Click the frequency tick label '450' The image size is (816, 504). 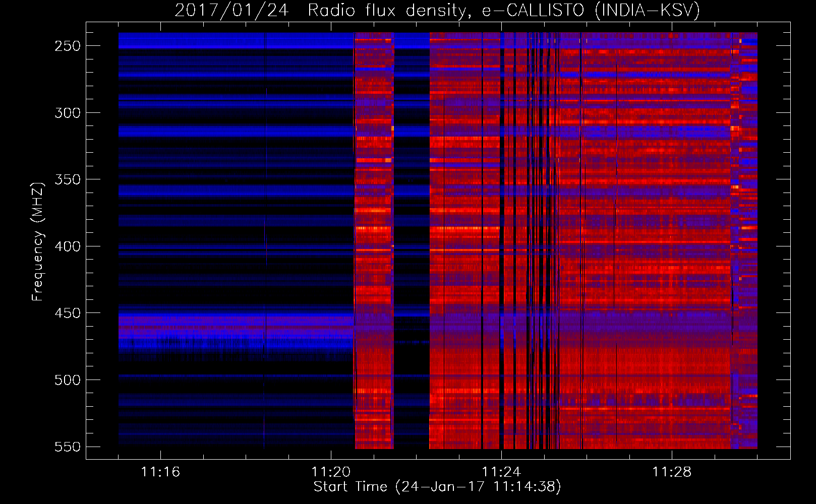tap(68, 313)
